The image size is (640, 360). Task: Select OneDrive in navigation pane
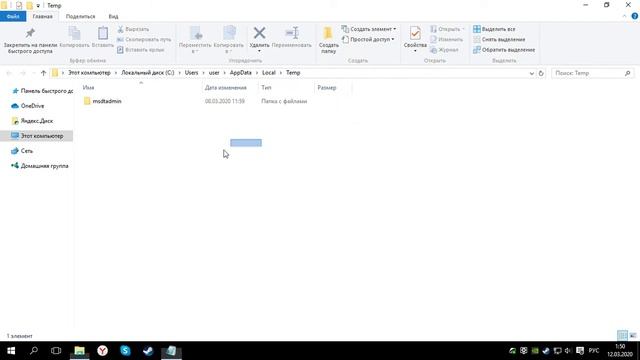click(x=28, y=106)
